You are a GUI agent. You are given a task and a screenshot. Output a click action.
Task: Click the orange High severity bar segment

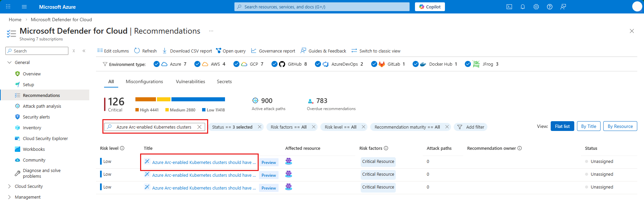point(146,99)
